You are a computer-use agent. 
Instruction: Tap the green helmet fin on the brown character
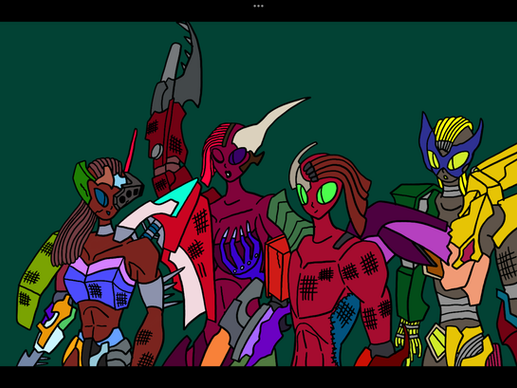pyautogui.click(x=82, y=180)
